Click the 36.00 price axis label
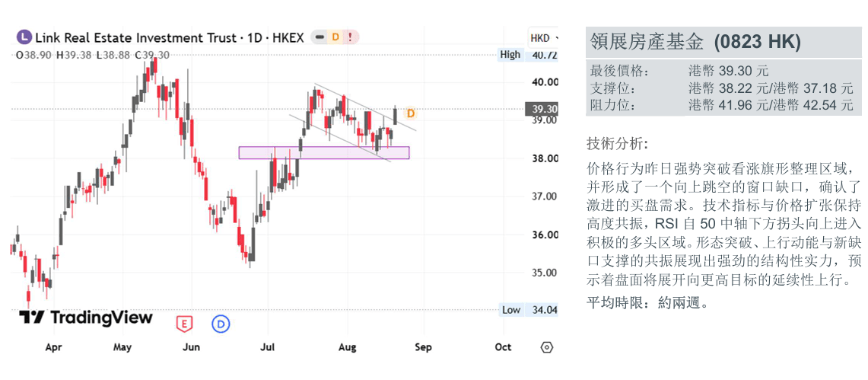This screenshot has height=380, width=868. 545,235
